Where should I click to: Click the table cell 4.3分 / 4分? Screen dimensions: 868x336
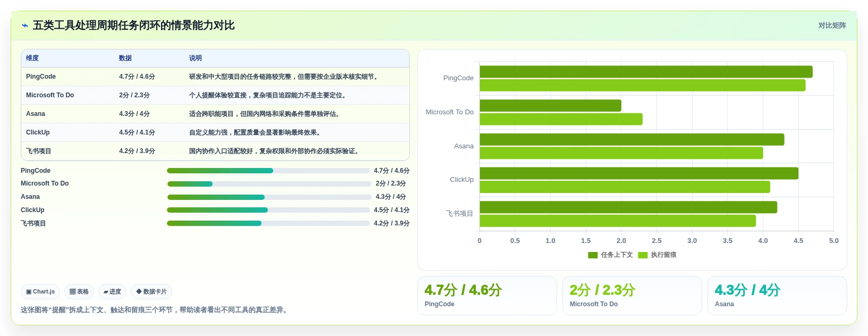(134, 114)
